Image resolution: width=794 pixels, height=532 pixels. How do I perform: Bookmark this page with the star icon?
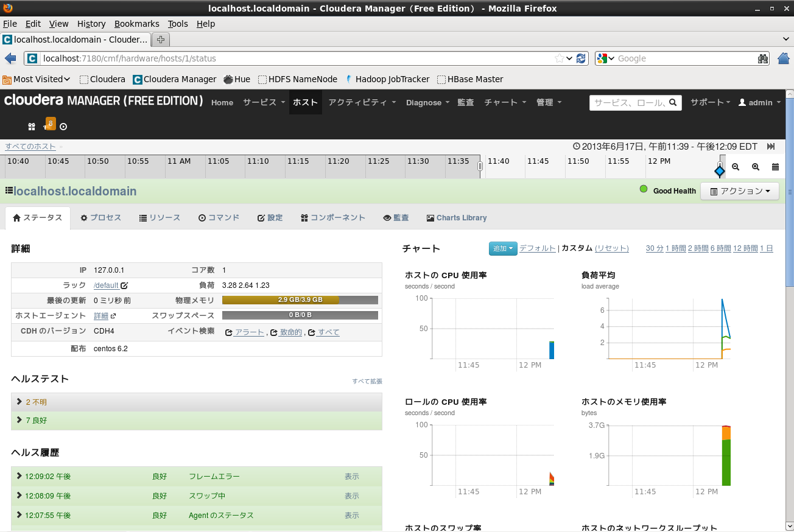[x=559, y=58]
